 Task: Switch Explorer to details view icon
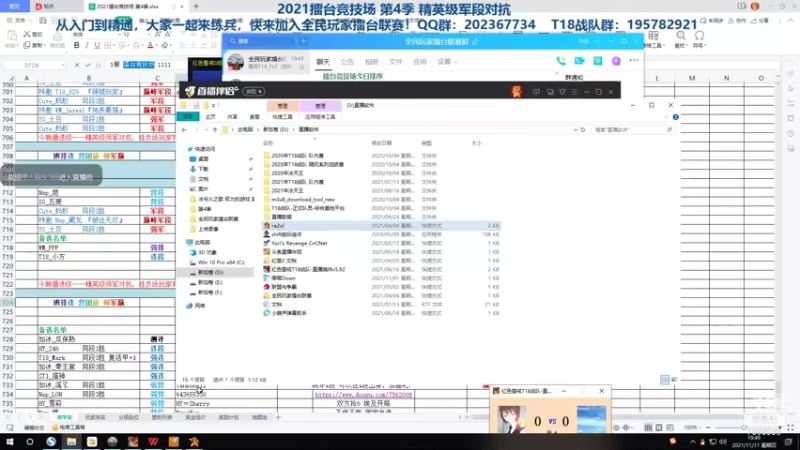point(665,380)
